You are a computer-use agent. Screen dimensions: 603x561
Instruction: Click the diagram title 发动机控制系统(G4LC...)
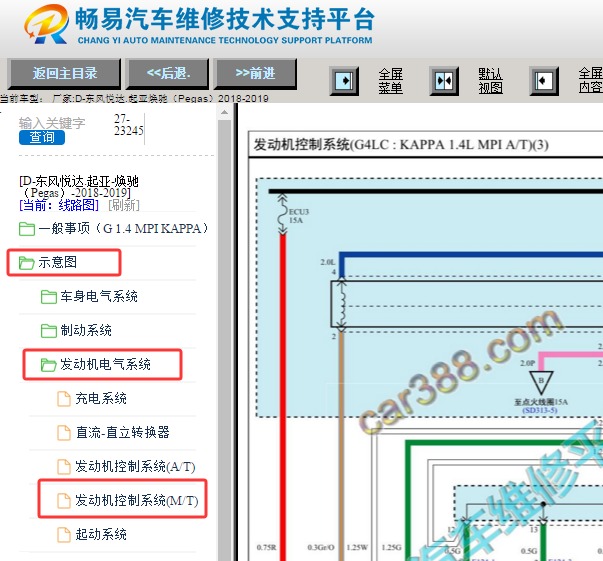pyautogui.click(x=401, y=145)
